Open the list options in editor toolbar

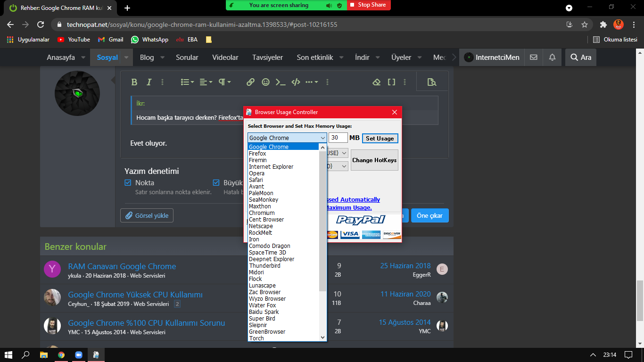(x=188, y=82)
